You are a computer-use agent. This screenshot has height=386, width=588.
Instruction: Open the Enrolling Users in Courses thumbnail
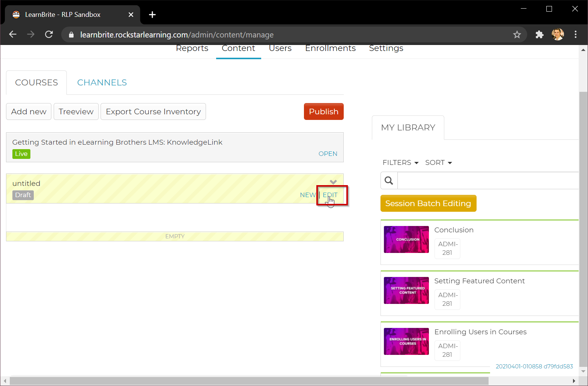tap(406, 341)
